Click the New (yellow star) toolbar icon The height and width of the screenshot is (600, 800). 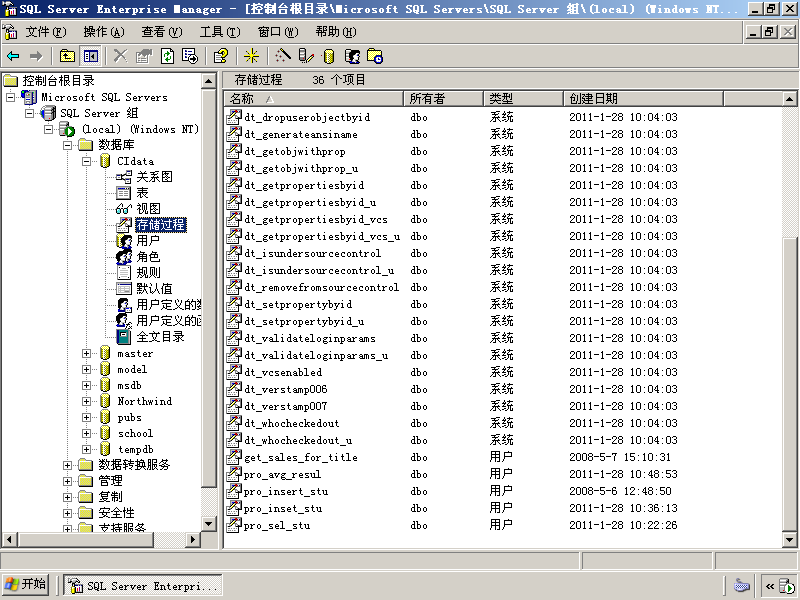coord(251,56)
